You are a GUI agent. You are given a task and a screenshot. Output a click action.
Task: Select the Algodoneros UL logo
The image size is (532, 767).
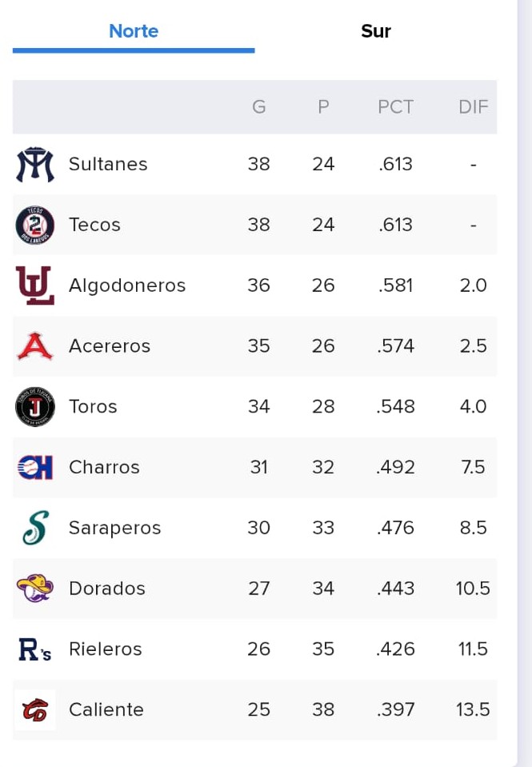click(34, 286)
